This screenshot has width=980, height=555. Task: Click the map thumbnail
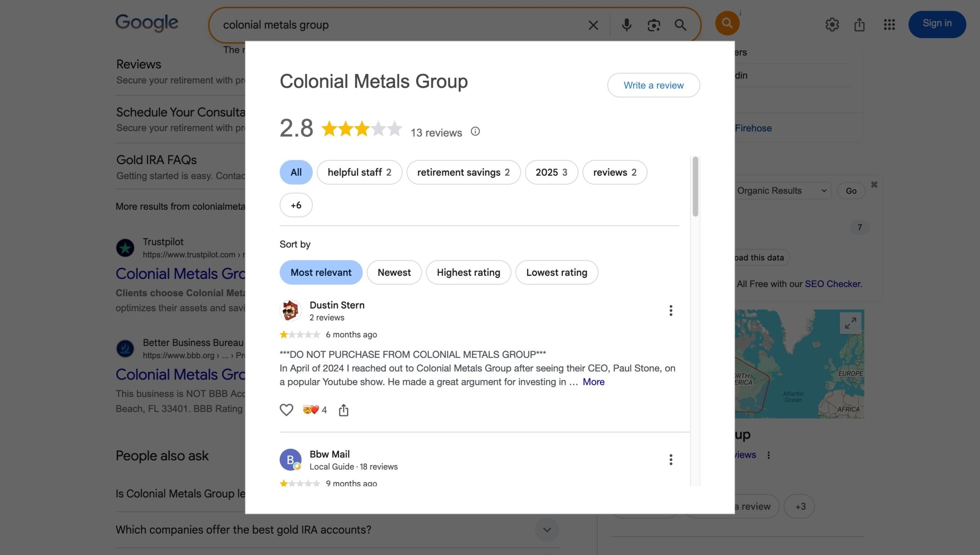(799, 364)
